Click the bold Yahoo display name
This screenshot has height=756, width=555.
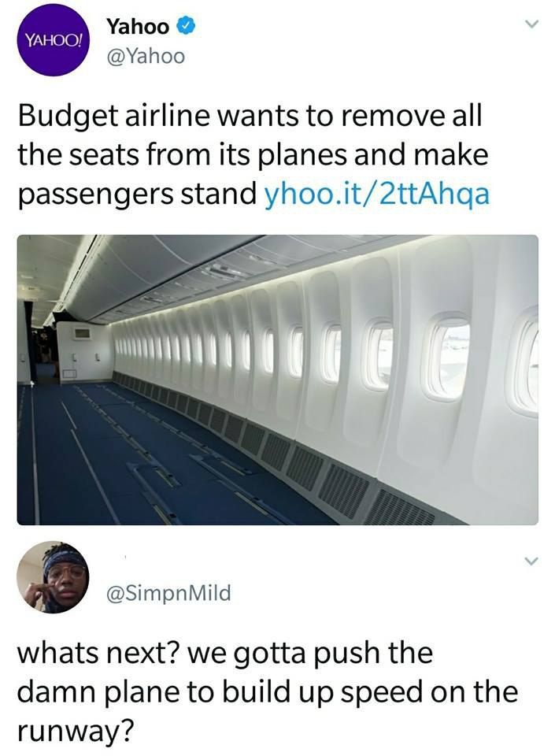138,27
